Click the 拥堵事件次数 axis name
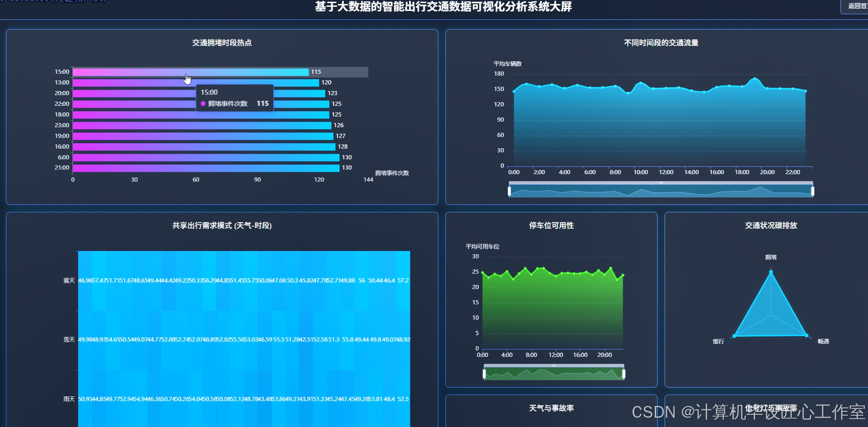 [x=392, y=173]
